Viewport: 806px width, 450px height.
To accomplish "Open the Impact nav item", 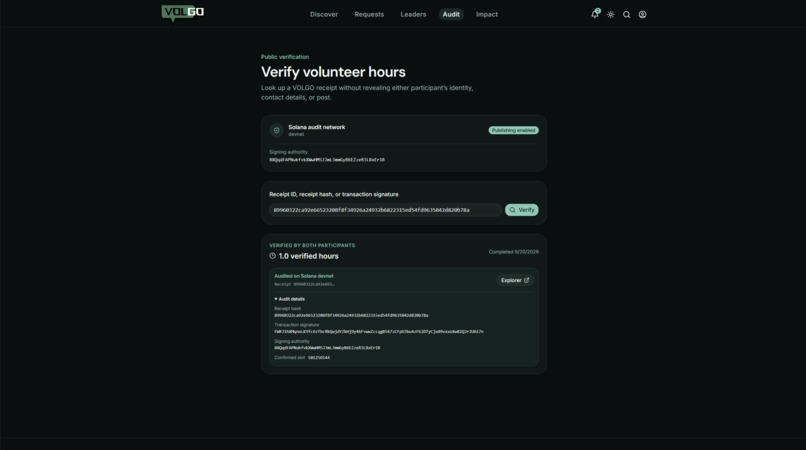I will tap(487, 14).
